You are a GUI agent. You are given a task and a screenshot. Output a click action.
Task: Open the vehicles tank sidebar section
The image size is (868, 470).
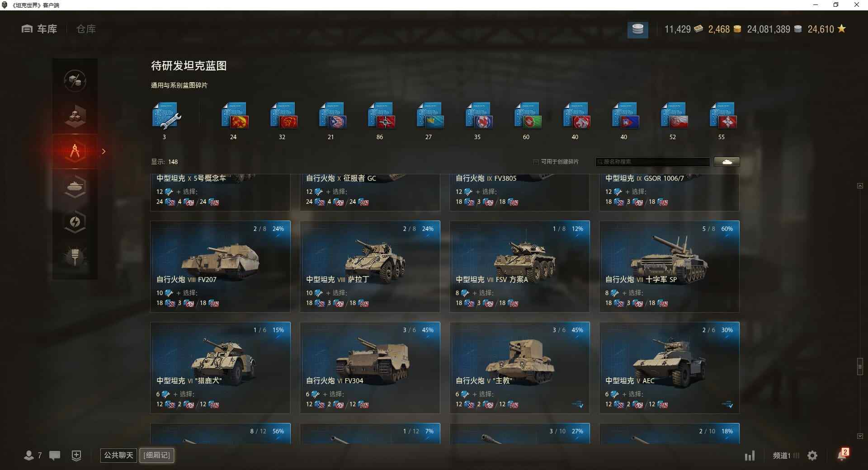click(75, 187)
